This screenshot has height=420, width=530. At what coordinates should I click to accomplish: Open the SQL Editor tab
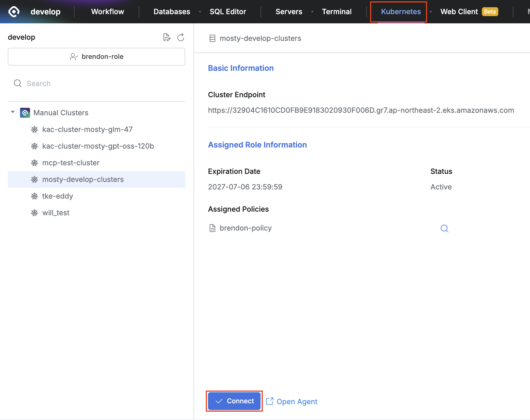point(228,12)
